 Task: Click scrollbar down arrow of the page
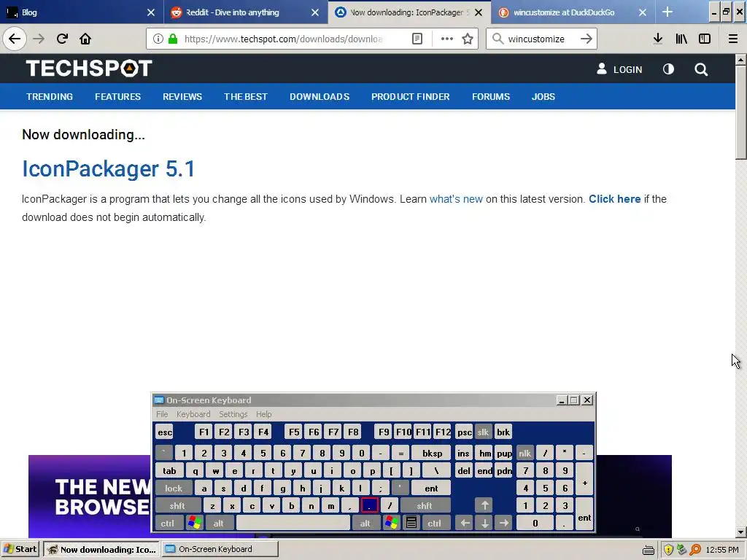point(741,532)
